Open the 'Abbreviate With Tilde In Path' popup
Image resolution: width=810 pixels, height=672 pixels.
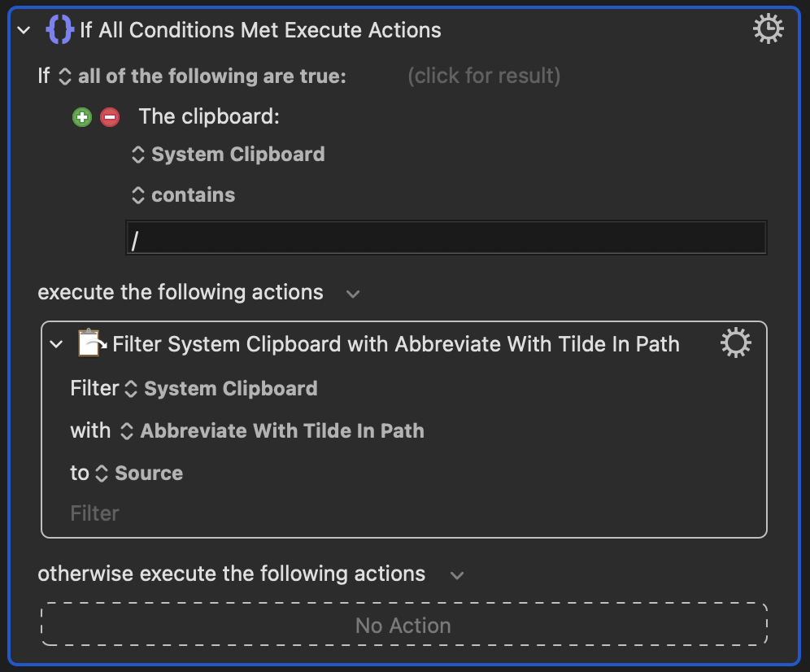[272, 431]
